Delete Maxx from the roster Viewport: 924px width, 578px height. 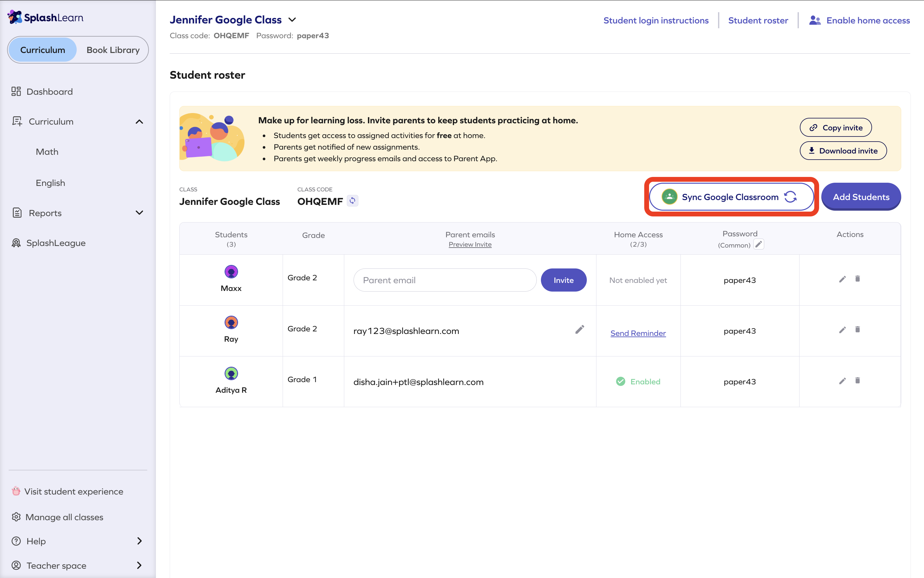(x=858, y=279)
